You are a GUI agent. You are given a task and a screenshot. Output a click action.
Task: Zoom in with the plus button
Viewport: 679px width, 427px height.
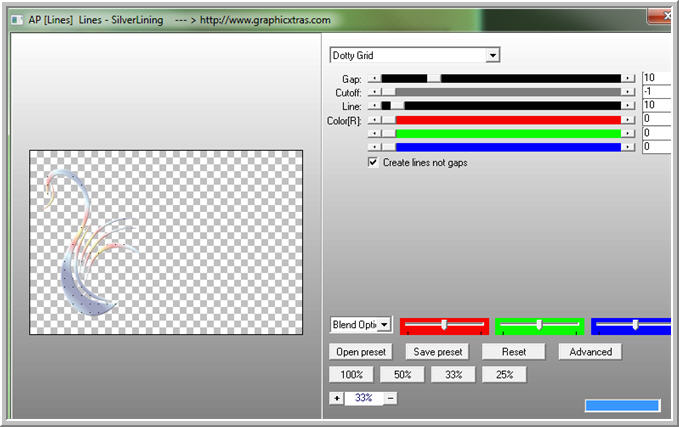tap(336, 398)
